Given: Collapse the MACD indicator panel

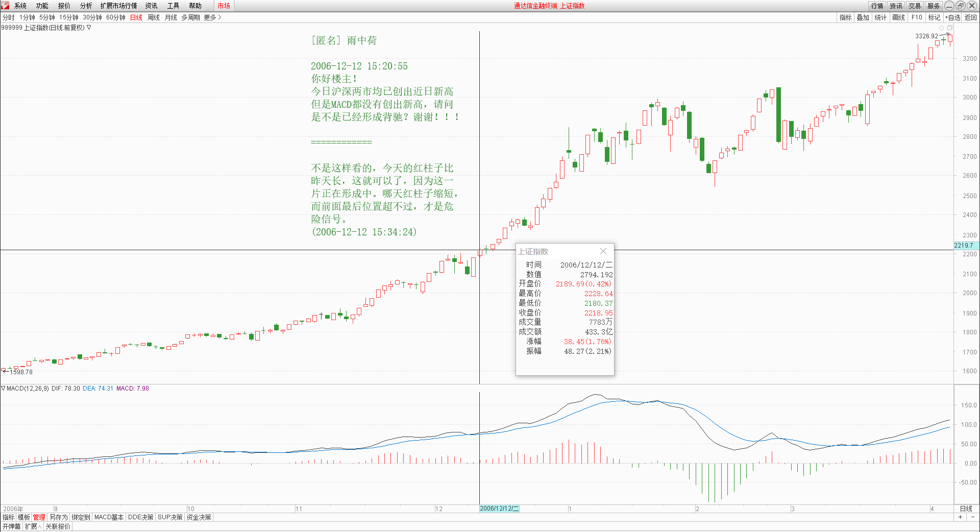Looking at the screenshot, I should tap(4, 388).
